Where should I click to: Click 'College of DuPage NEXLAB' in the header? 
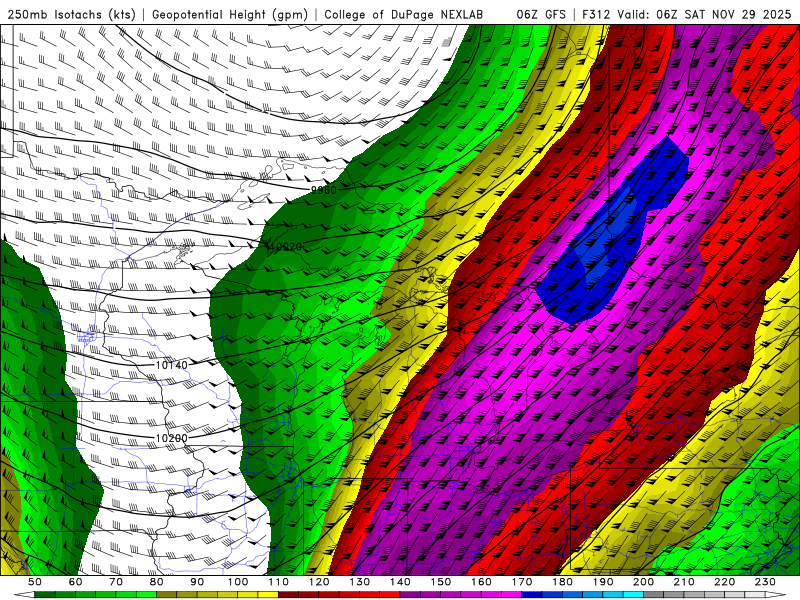pos(404,15)
